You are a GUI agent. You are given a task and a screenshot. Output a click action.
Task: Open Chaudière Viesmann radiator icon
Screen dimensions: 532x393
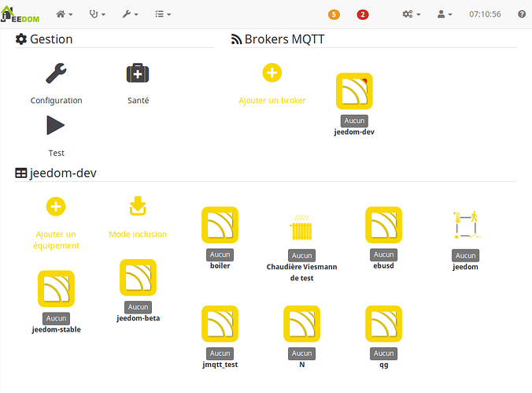pyautogui.click(x=301, y=228)
